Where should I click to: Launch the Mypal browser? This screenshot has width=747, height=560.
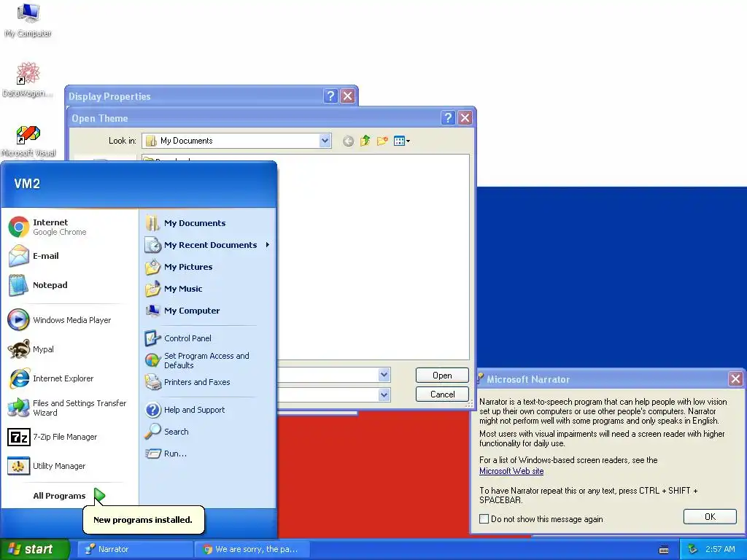click(69, 349)
